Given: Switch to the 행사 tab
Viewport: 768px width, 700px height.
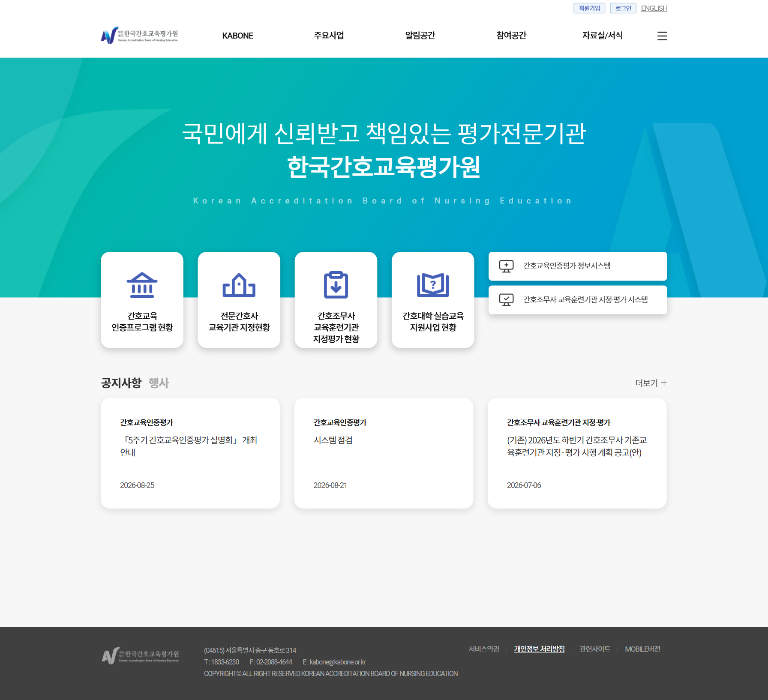Looking at the screenshot, I should (159, 383).
